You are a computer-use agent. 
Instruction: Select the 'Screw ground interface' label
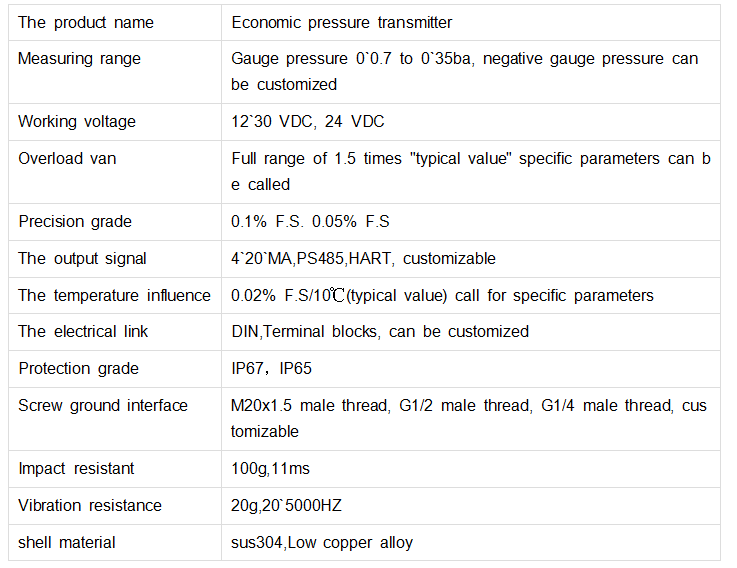point(103,405)
